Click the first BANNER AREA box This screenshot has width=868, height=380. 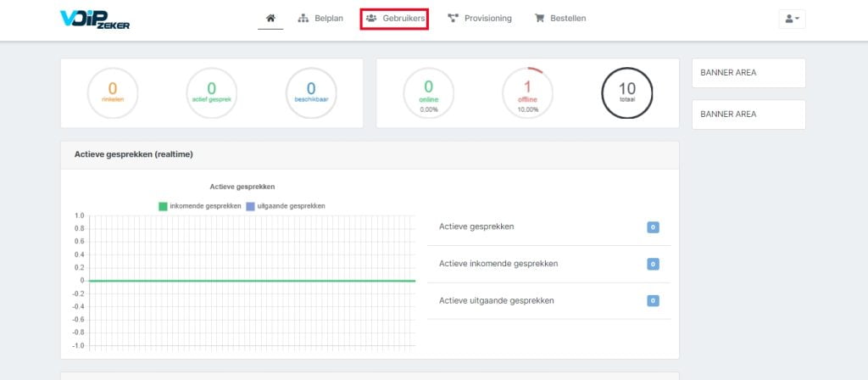tap(748, 73)
